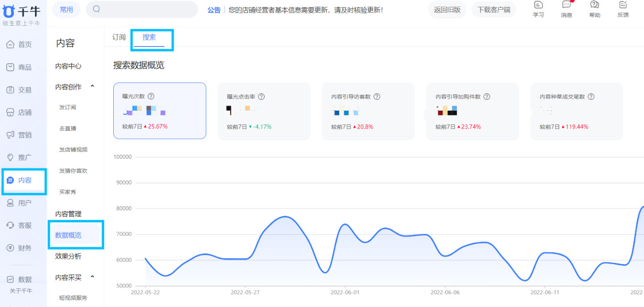Click the 下载客户端 button
Screen dimensions: 644x307
(x=494, y=9)
